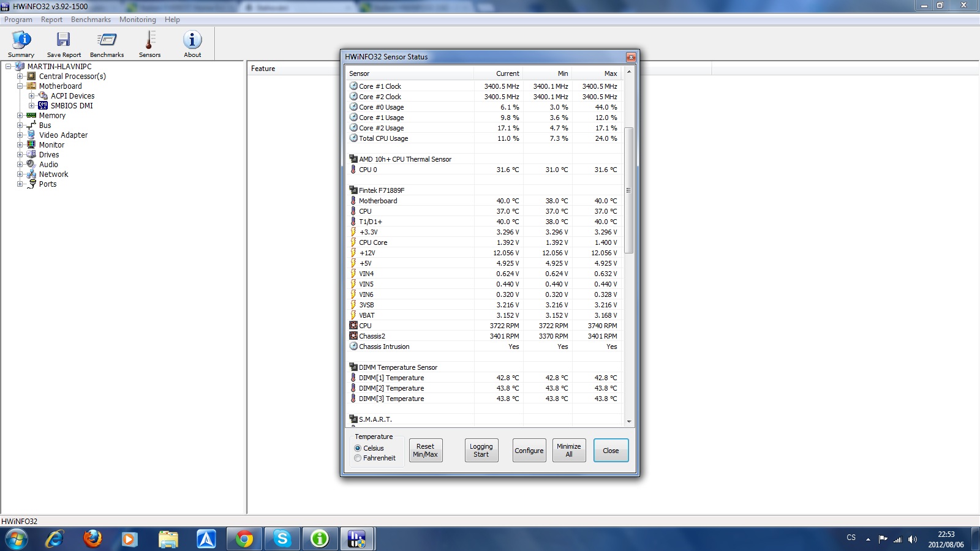Collapse the Motherboard tree node

coord(20,86)
